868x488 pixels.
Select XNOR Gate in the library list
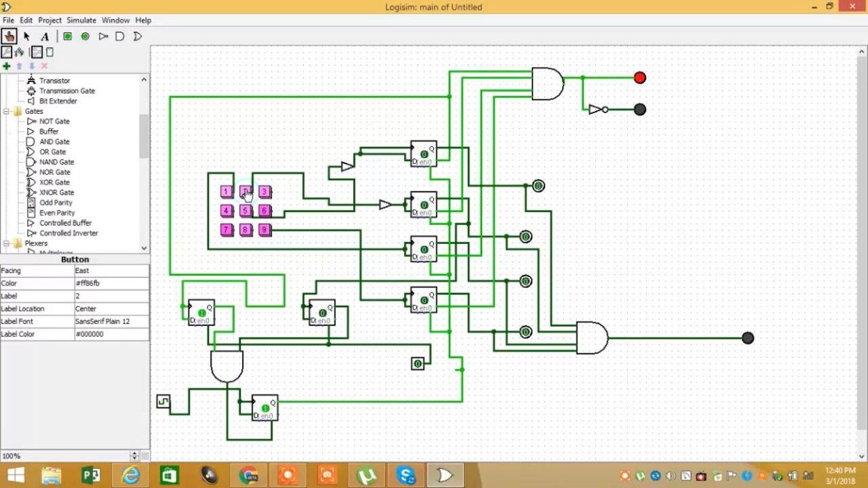(57, 192)
